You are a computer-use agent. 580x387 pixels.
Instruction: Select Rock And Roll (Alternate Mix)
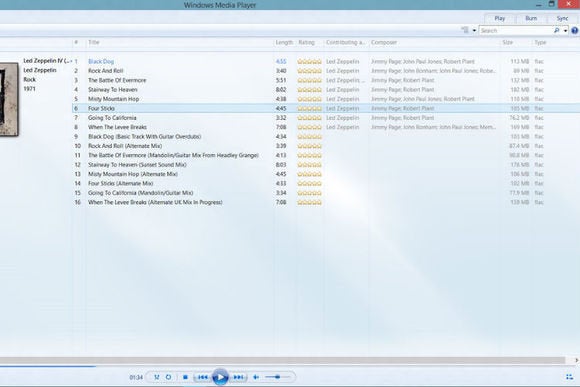click(x=125, y=146)
